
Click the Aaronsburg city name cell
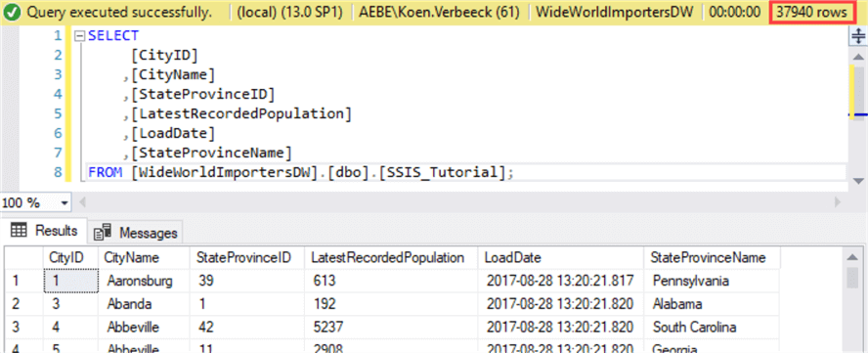coord(145,281)
